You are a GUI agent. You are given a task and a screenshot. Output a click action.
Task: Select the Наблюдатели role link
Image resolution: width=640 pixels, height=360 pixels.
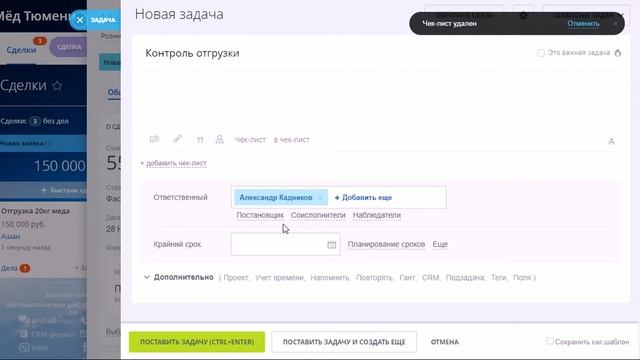coord(377,215)
